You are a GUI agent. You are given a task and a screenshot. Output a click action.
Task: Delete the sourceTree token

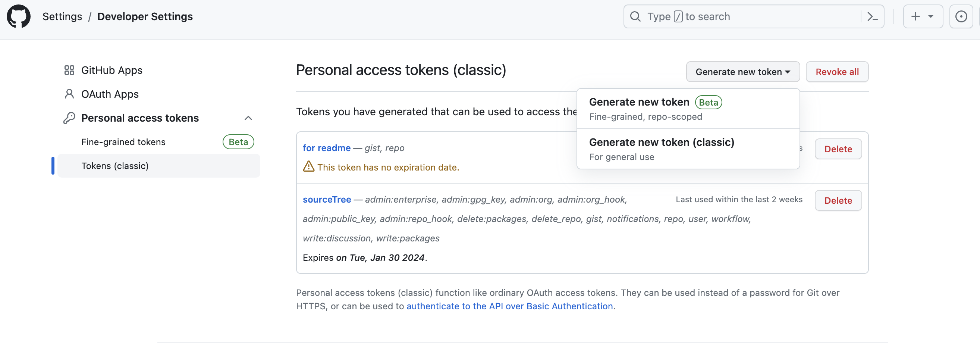point(838,200)
